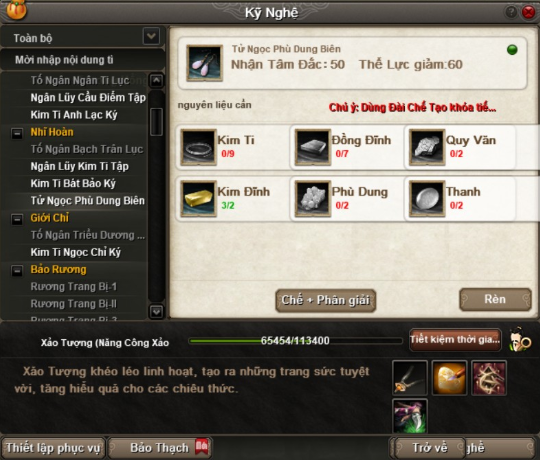Collapse the Nhĩ Hoàn category

[17, 133]
